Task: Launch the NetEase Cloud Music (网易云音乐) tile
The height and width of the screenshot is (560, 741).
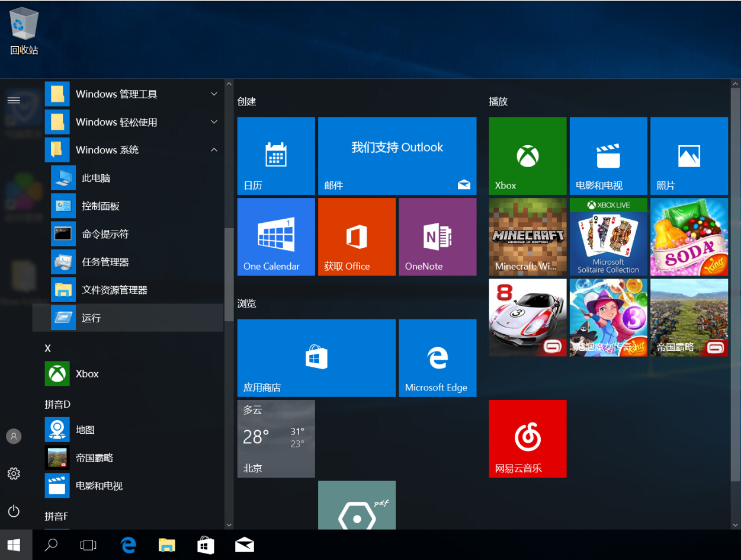Action: (527, 439)
